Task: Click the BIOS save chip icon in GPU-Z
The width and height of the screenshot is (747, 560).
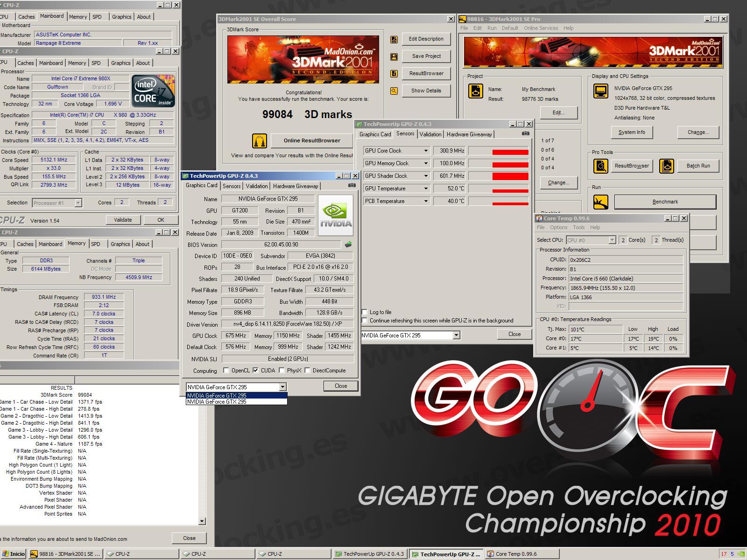Action: click(x=348, y=244)
